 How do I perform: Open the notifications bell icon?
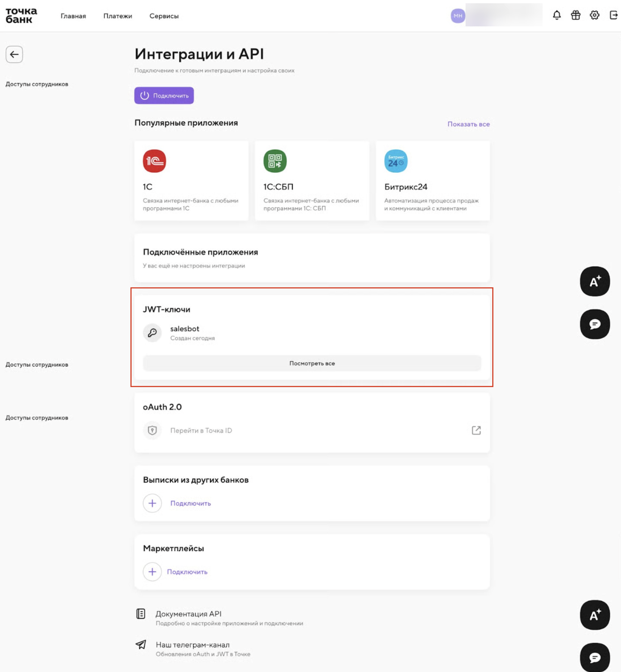tap(557, 15)
